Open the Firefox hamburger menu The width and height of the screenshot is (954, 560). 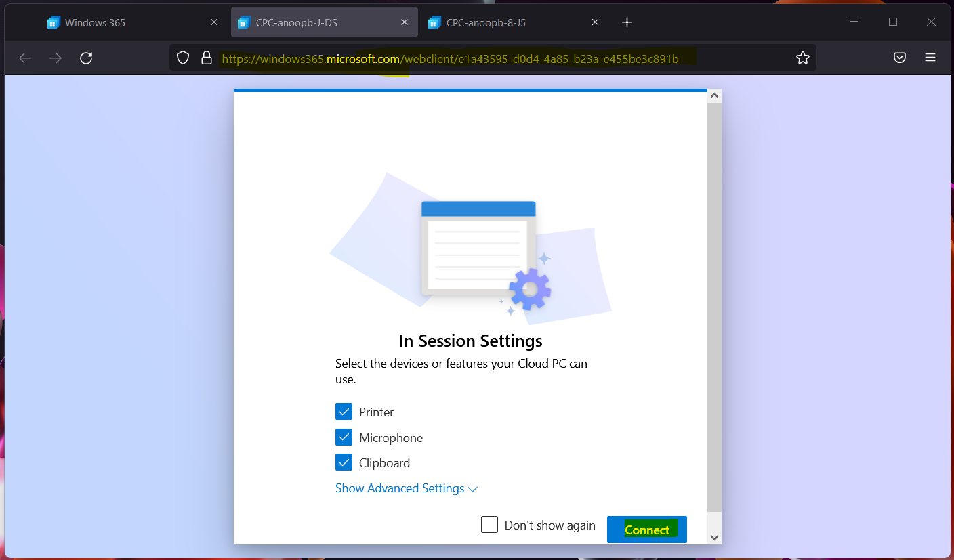[x=930, y=58]
